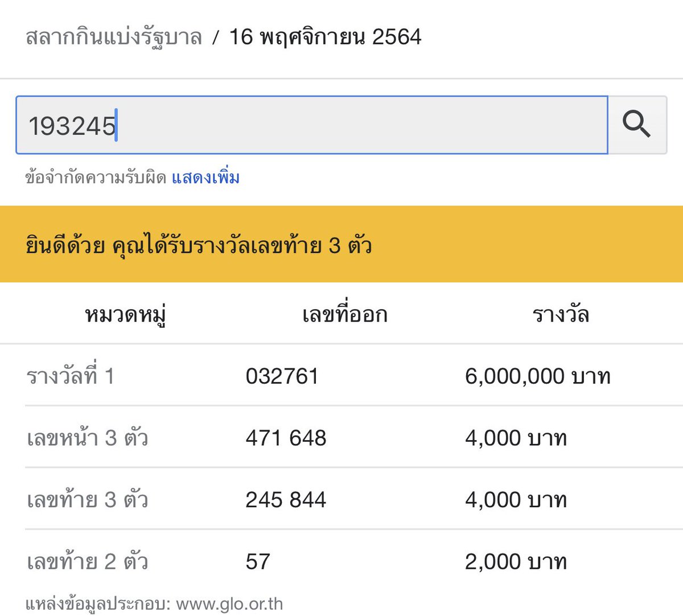
Task: Click the front-three numbers 471 648
Action: coord(286,438)
